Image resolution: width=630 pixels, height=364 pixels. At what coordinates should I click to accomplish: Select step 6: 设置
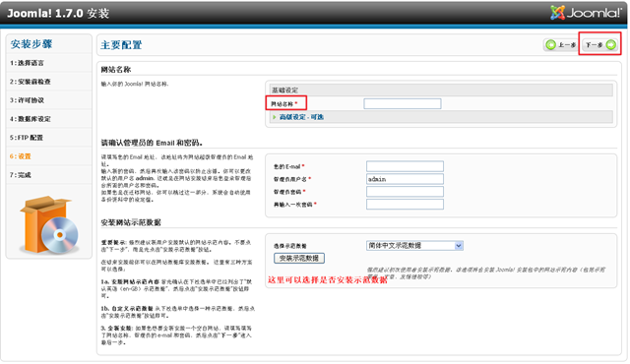pyautogui.click(x=20, y=156)
